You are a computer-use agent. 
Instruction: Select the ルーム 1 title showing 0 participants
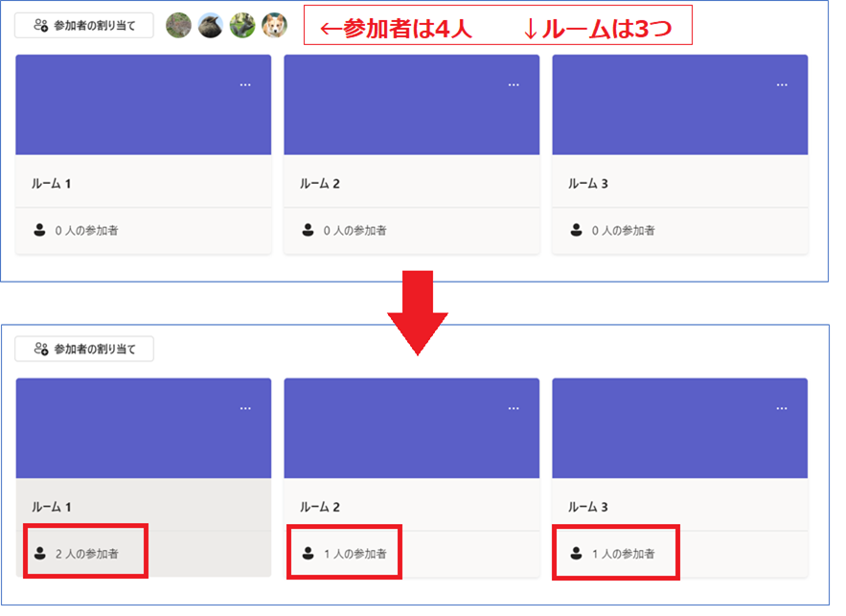52,183
